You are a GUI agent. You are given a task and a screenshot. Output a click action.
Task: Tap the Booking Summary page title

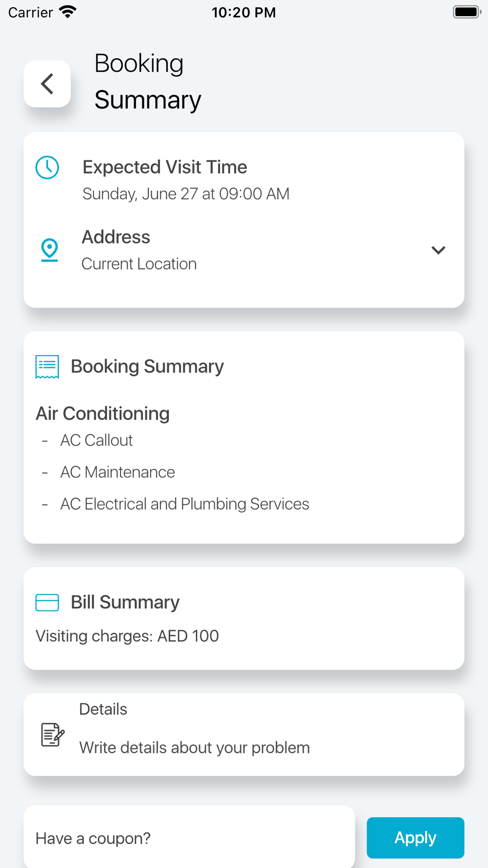point(147,82)
